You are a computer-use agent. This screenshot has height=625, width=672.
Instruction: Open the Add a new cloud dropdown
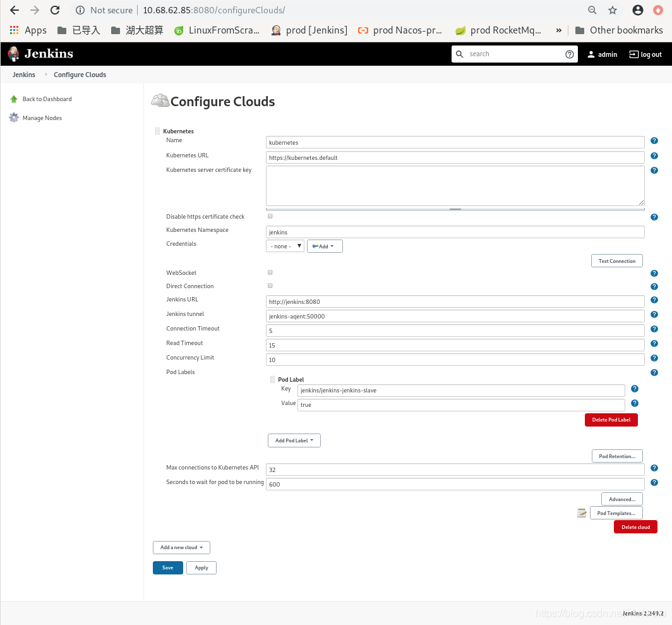tap(181, 547)
